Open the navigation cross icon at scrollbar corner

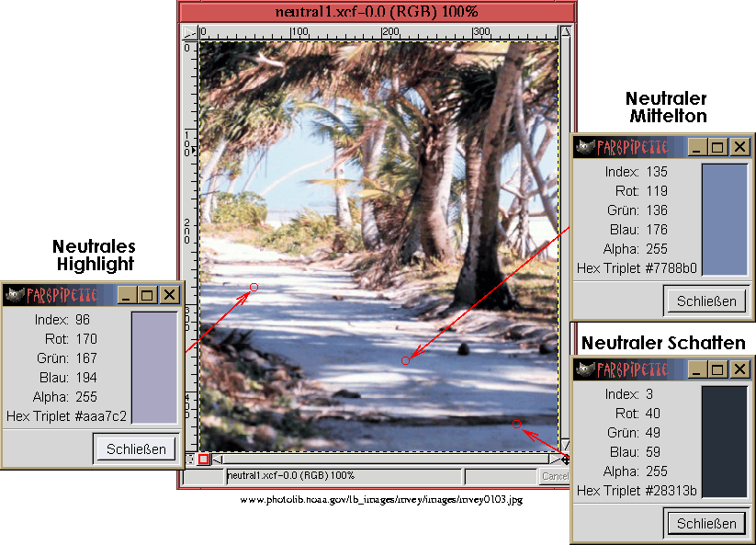click(x=567, y=459)
